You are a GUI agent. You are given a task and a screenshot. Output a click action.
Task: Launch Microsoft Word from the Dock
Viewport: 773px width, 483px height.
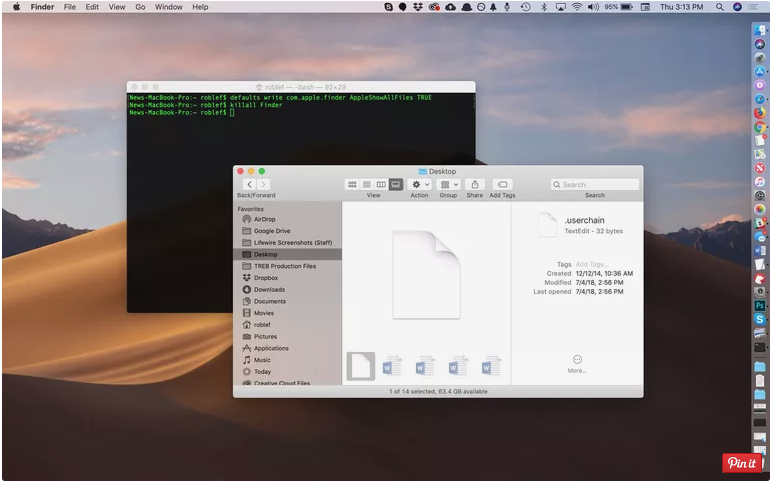coord(760,251)
